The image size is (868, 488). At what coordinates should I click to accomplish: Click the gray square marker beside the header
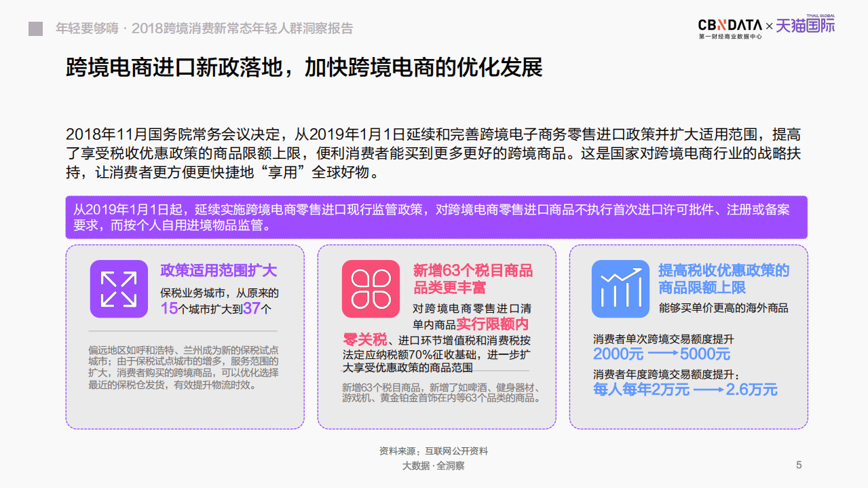click(35, 27)
